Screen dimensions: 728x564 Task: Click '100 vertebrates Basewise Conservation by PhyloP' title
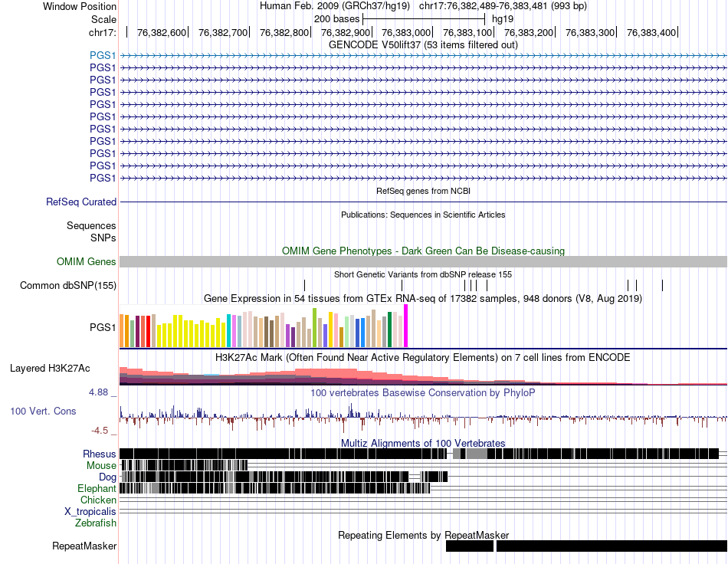pyautogui.click(x=423, y=392)
